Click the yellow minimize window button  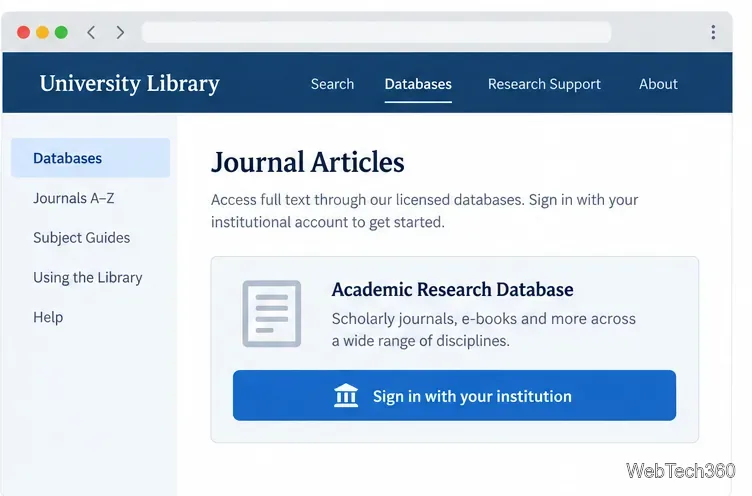point(42,32)
